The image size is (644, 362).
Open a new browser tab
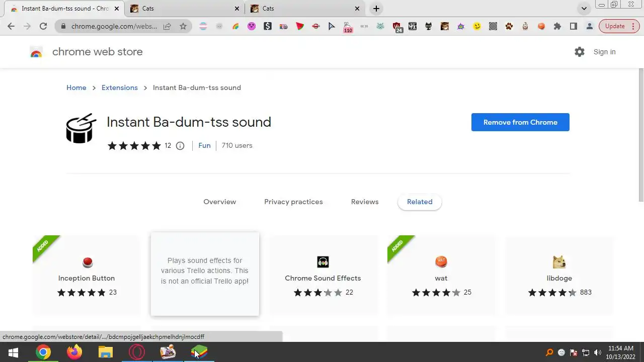click(x=376, y=9)
